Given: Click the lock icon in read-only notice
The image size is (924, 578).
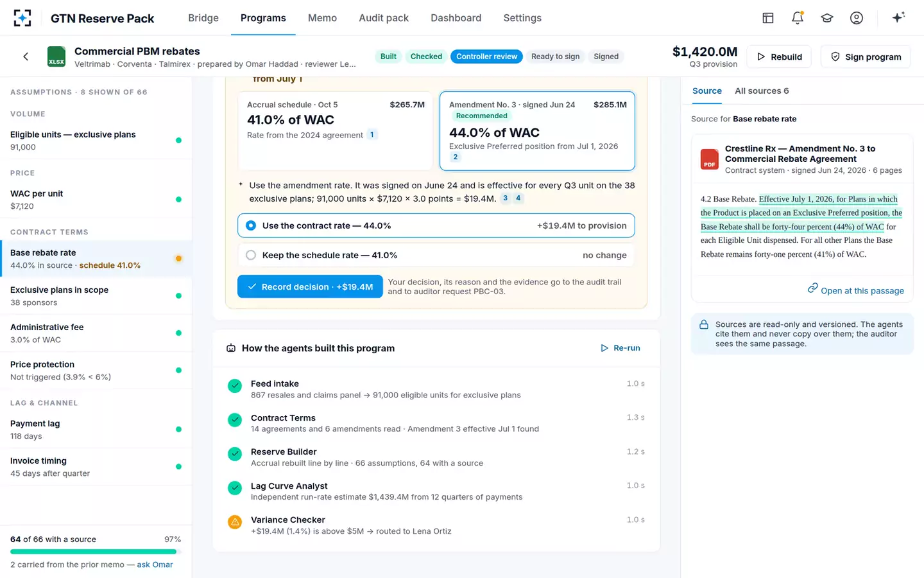Looking at the screenshot, I should tap(704, 324).
